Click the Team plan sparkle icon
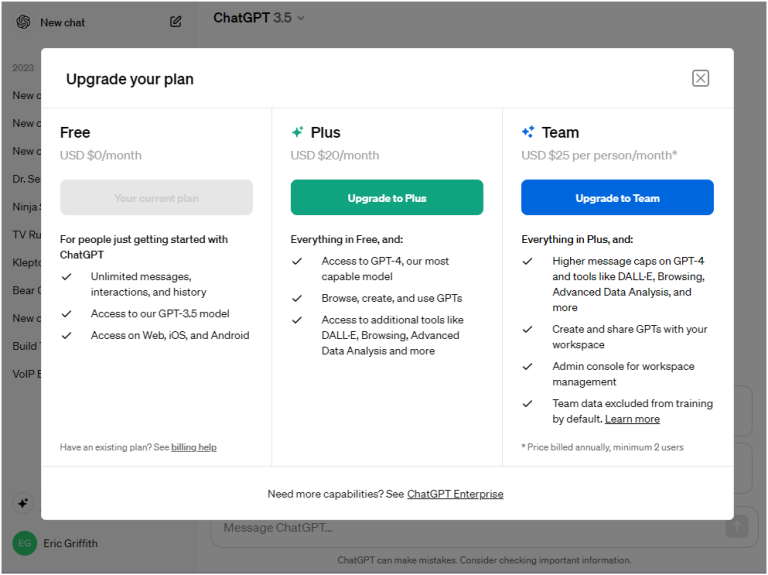The width and height of the screenshot is (768, 575). [x=528, y=132]
